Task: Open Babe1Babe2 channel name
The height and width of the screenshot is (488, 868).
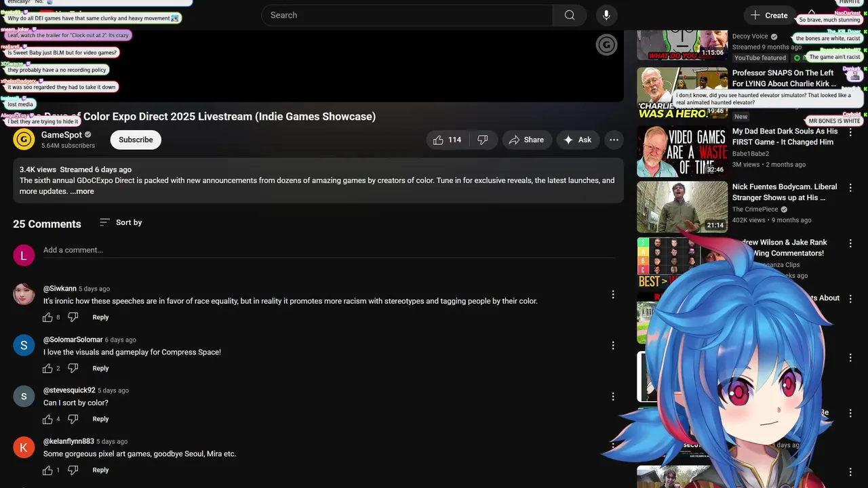Action: [x=751, y=154]
